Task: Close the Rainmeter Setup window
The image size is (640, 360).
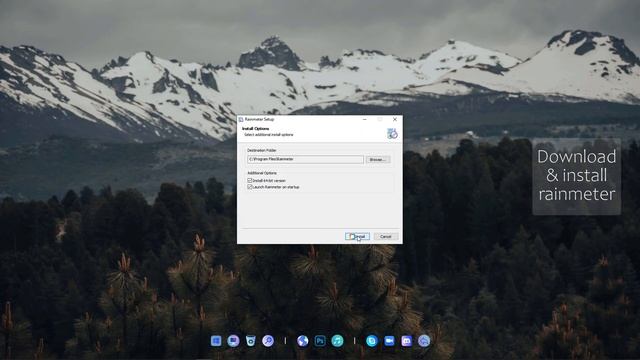Action: (395, 119)
